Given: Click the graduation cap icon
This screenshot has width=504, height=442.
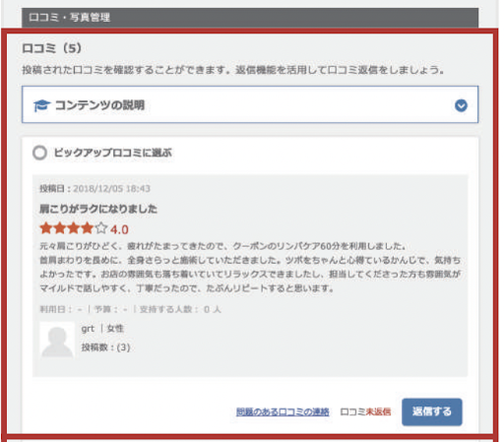Looking at the screenshot, I should point(41,105).
